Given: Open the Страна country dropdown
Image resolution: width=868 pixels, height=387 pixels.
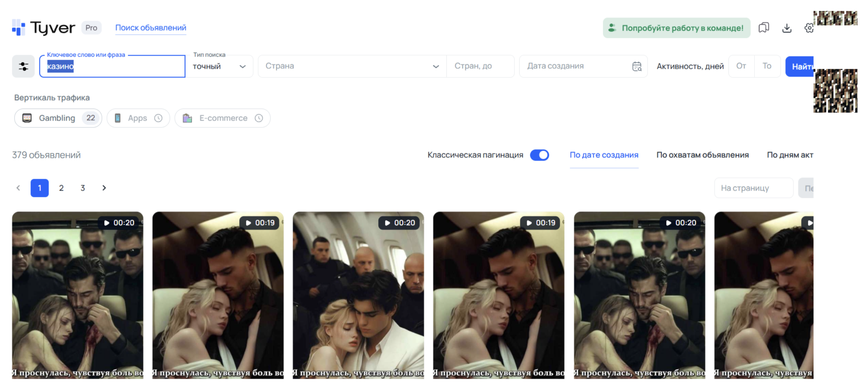Looking at the screenshot, I should point(352,66).
